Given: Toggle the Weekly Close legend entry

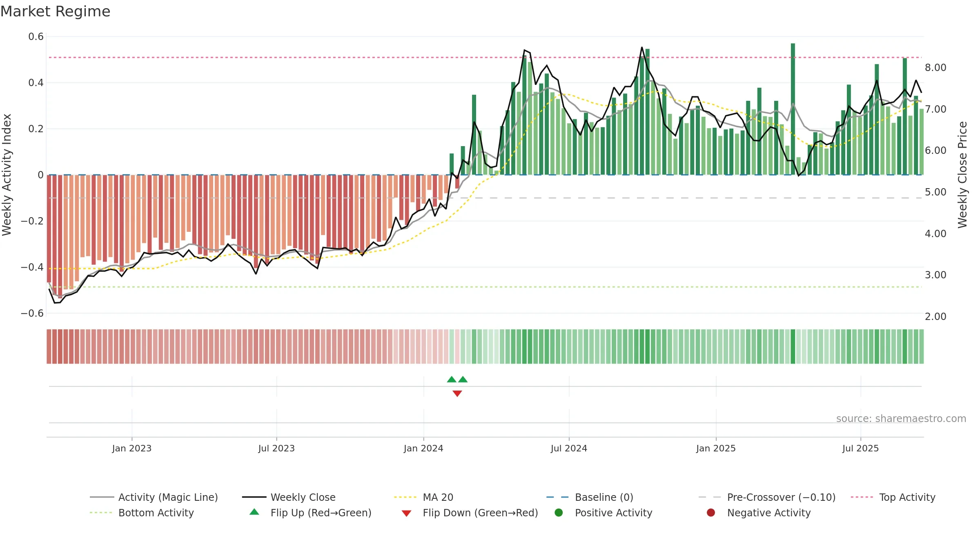Looking at the screenshot, I should 289,497.
